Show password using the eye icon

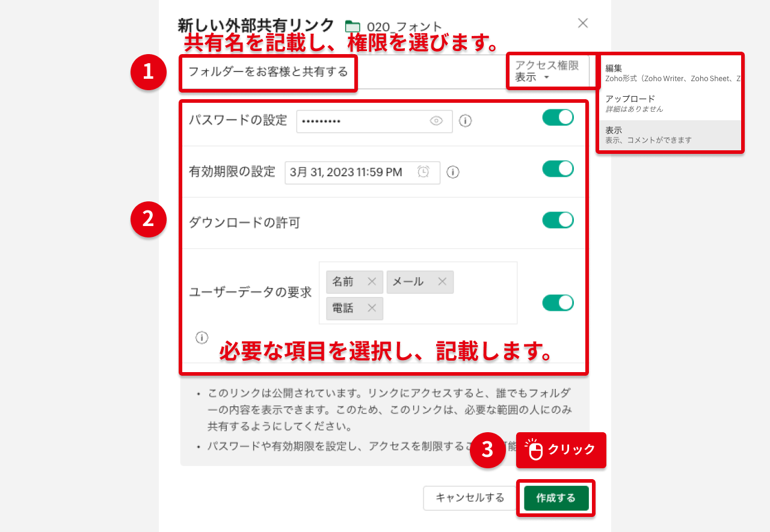tap(436, 121)
